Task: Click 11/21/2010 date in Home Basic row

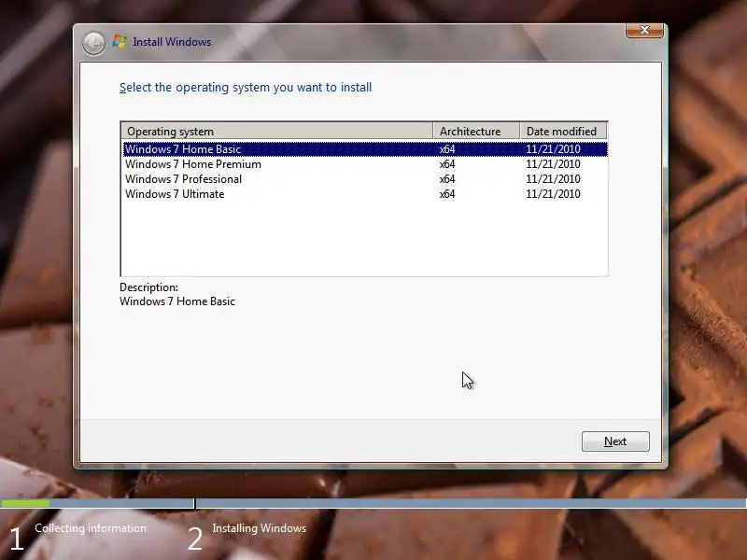Action: 553,149
